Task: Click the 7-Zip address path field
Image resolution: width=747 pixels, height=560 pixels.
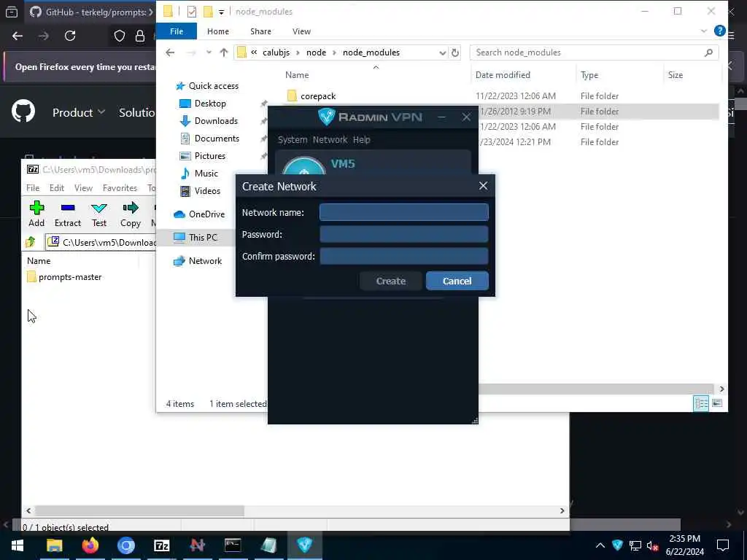Action: point(101,242)
